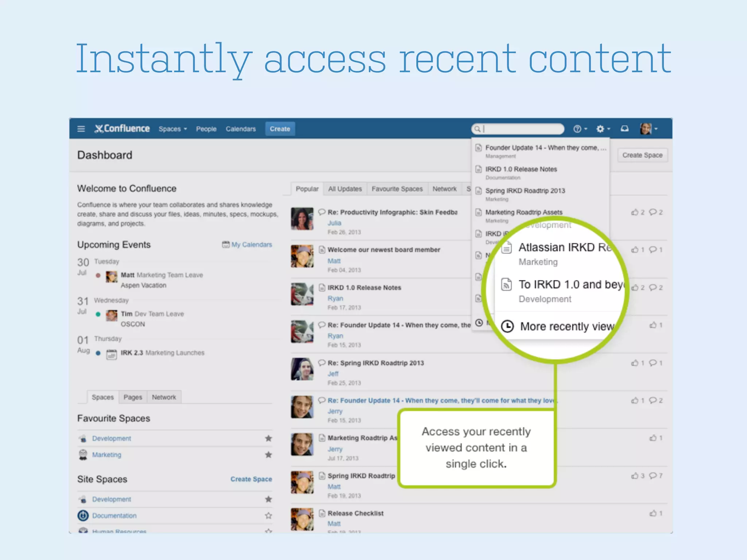
Task: Switch to the Favourite Spaces tab
Action: coord(397,189)
